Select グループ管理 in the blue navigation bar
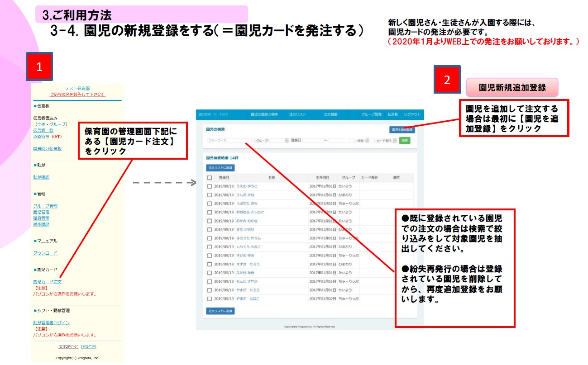The height and width of the screenshot is (365, 588). [x=371, y=114]
